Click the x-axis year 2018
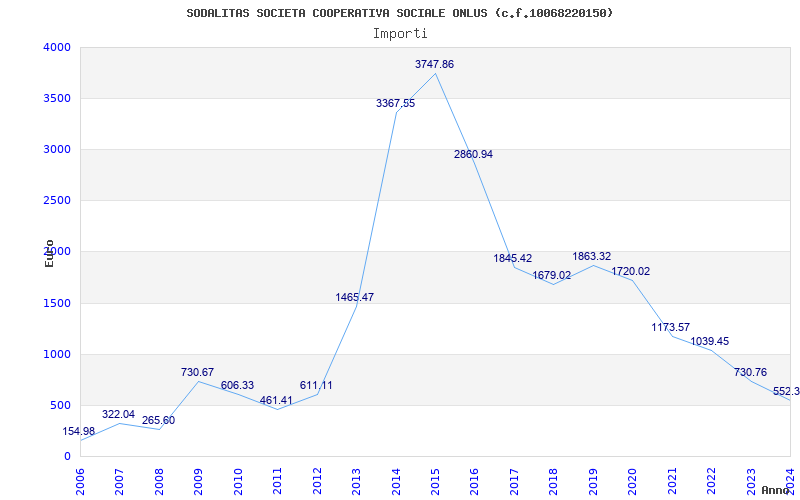The height and width of the screenshot is (500, 800). 554,481
